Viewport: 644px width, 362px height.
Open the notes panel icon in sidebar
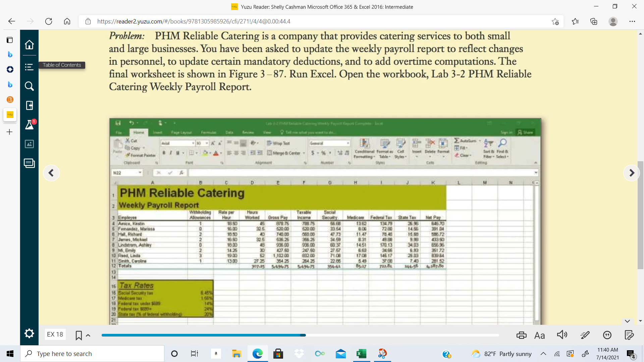[29, 163]
